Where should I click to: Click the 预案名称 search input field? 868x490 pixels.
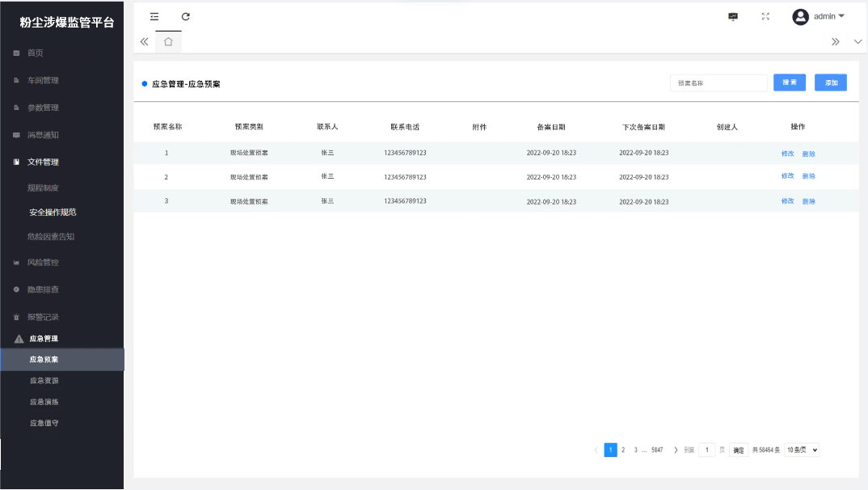(x=718, y=82)
